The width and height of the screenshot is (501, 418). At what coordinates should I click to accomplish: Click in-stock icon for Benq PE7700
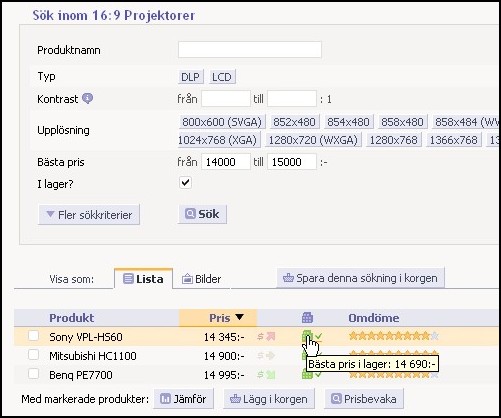(311, 375)
